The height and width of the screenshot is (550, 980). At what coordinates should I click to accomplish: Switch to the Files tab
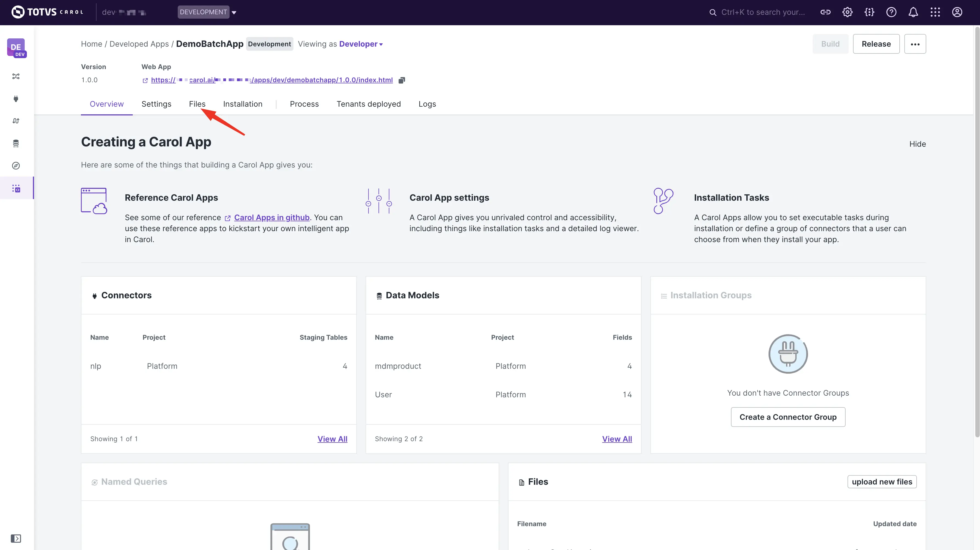[197, 104]
